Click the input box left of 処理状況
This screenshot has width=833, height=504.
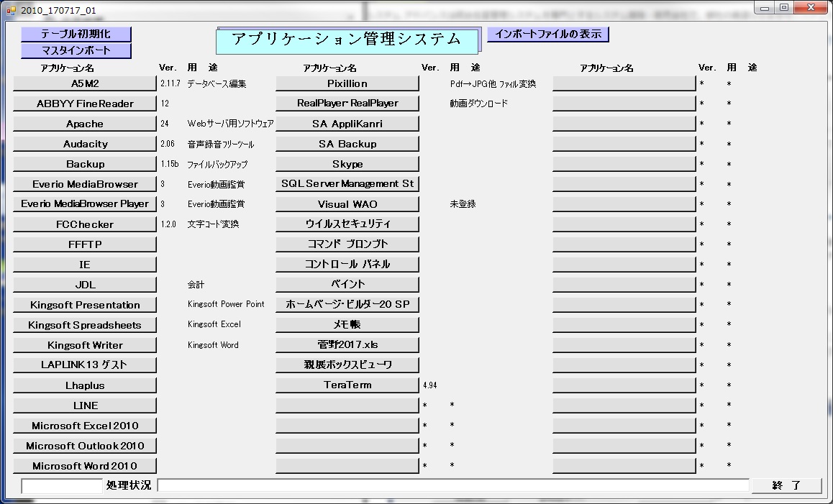click(62, 485)
